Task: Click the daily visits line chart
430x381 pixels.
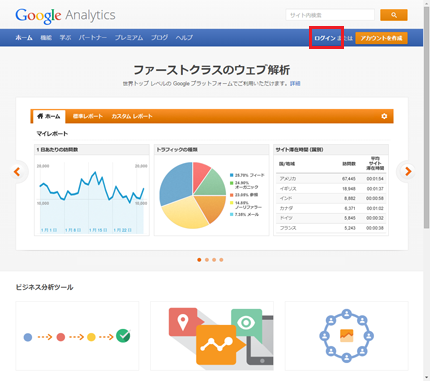Action: [92, 198]
